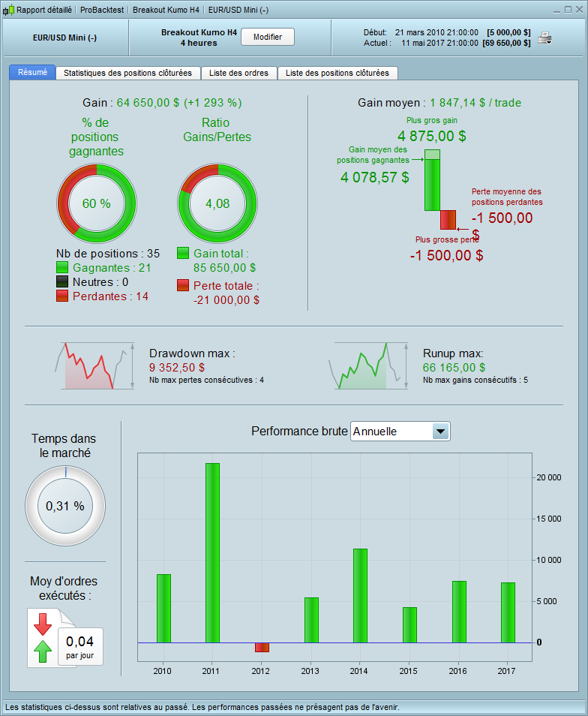588x716 pixels.
Task: Click the 85 650,00 $ gain total value
Action: 224,268
